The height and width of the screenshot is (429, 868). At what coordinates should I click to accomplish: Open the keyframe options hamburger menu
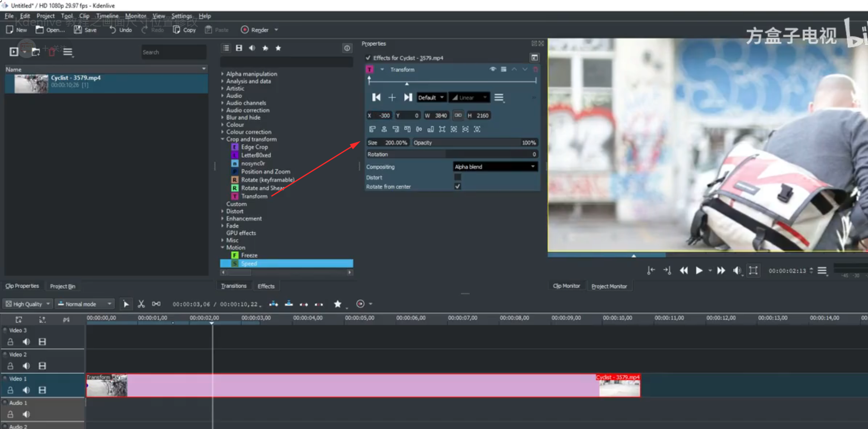pyautogui.click(x=499, y=97)
